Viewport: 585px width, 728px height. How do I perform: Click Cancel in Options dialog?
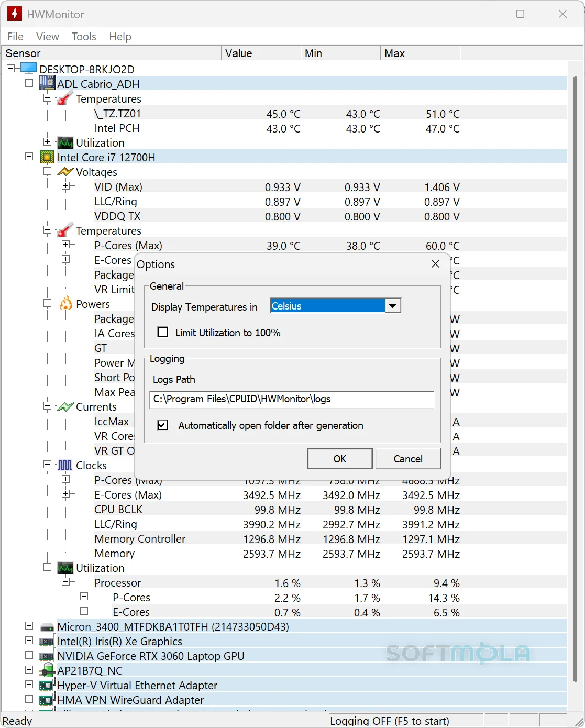coord(408,459)
